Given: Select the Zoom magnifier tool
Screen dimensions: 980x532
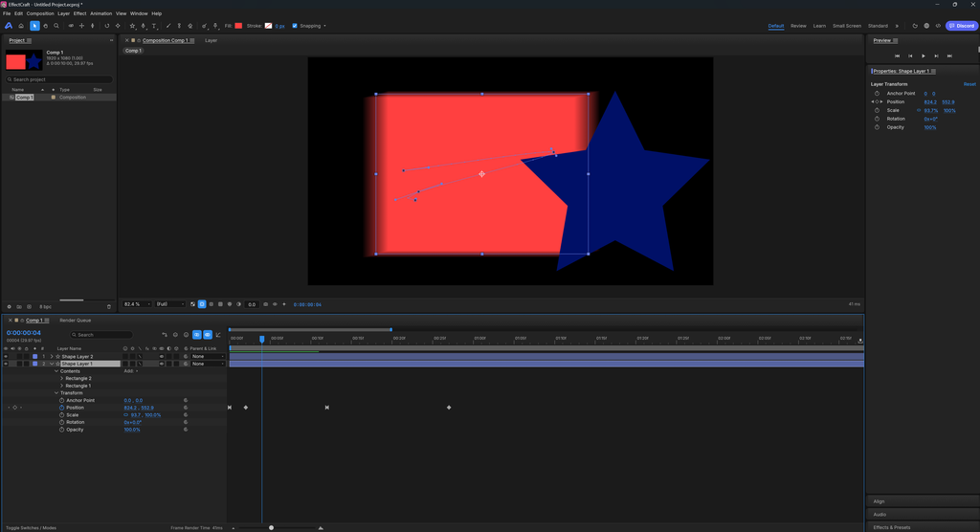Looking at the screenshot, I should point(56,26).
